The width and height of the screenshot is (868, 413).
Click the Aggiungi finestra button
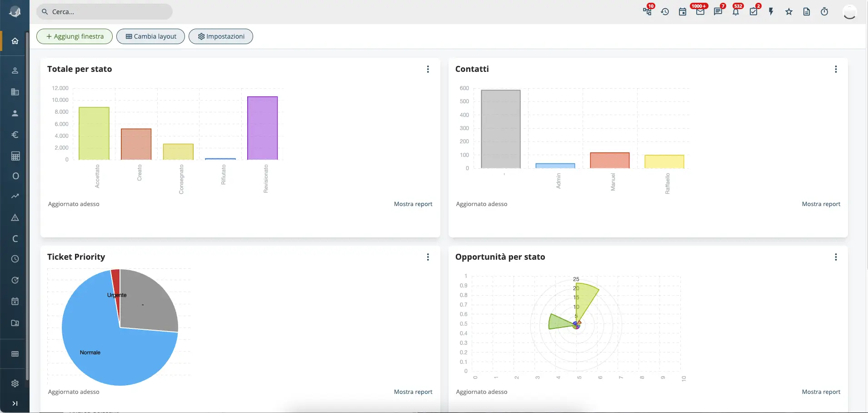point(75,36)
